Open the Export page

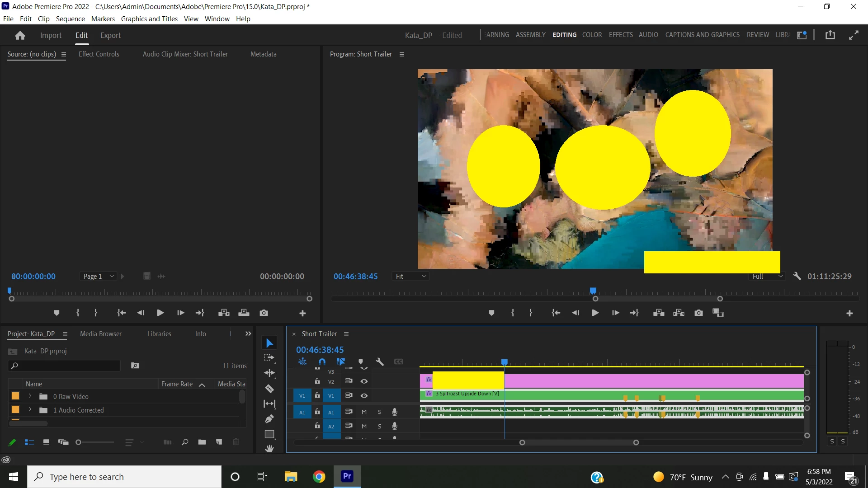pos(110,35)
